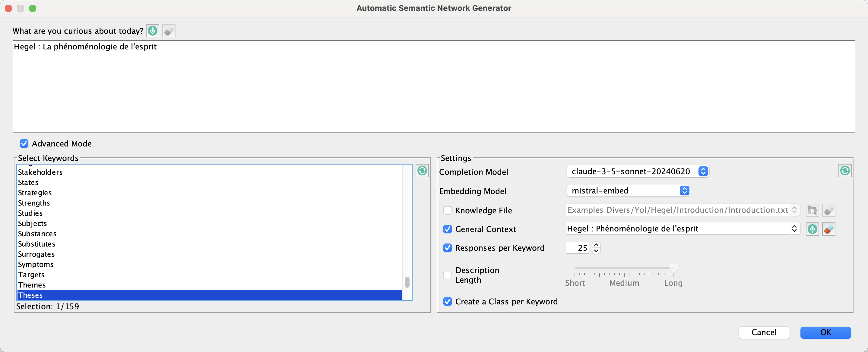Toggle the Description Length checkbox
Viewport: 868px width, 352px height.
tap(447, 275)
